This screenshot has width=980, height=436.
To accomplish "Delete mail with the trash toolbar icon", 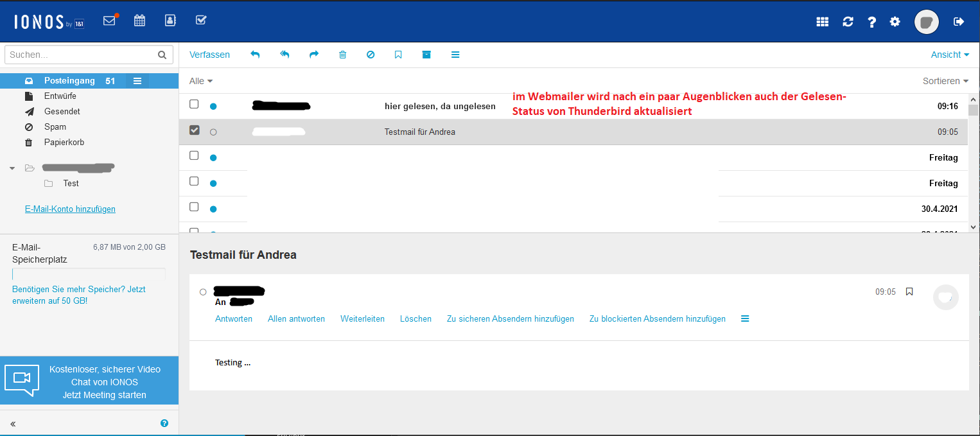I will point(342,55).
